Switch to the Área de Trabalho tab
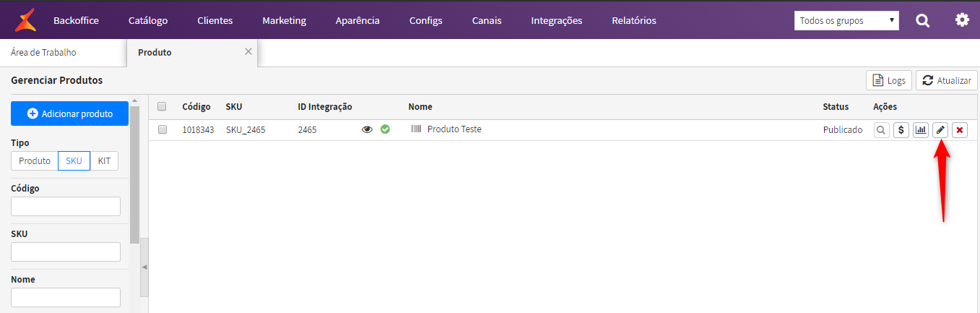Screen dimensions: 980x313 point(43,52)
